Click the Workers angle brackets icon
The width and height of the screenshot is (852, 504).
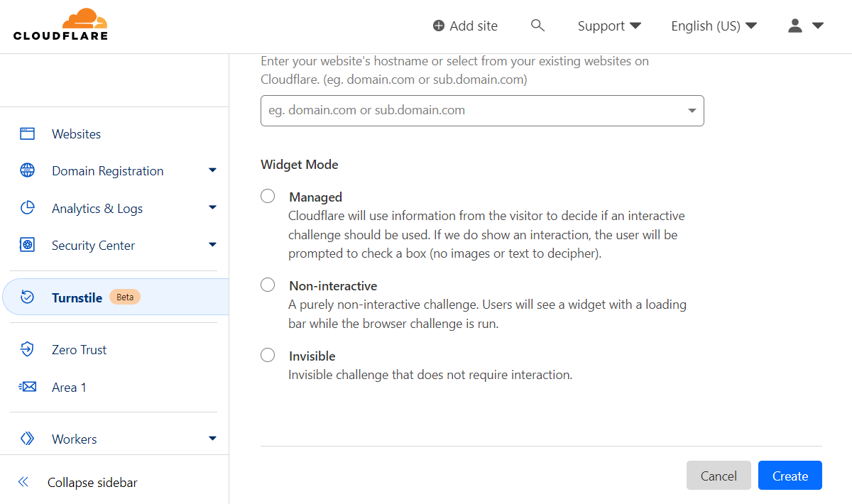click(27, 439)
